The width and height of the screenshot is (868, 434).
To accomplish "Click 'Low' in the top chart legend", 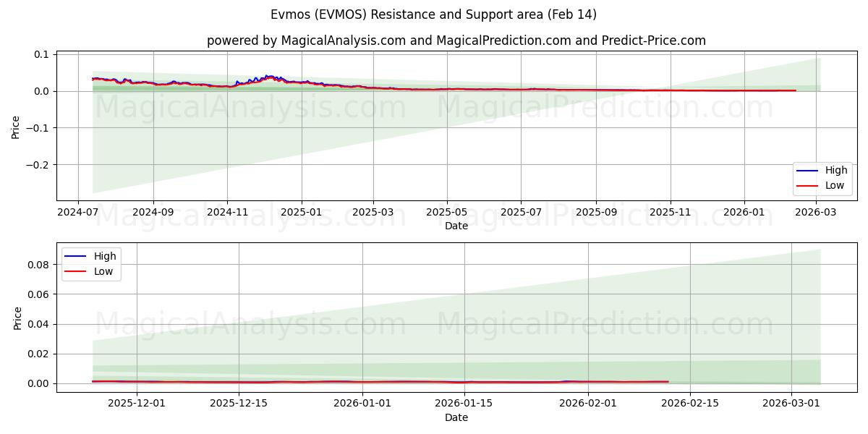I will pos(835,186).
